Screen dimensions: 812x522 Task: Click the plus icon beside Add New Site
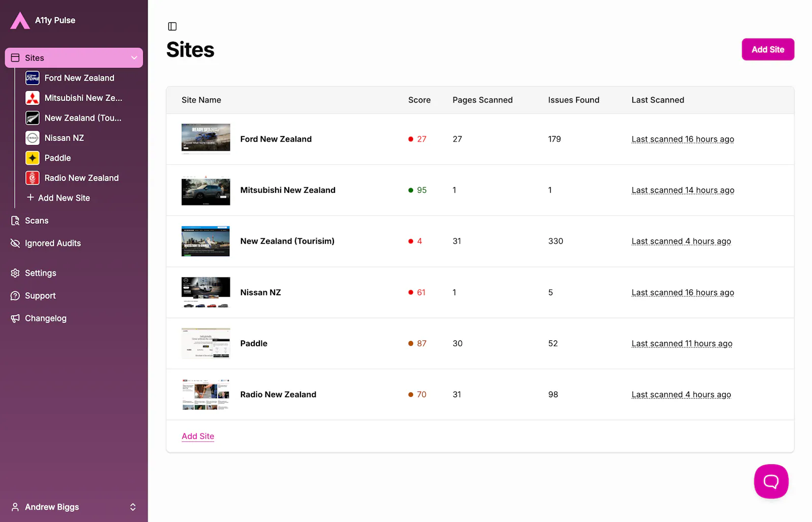click(x=30, y=197)
